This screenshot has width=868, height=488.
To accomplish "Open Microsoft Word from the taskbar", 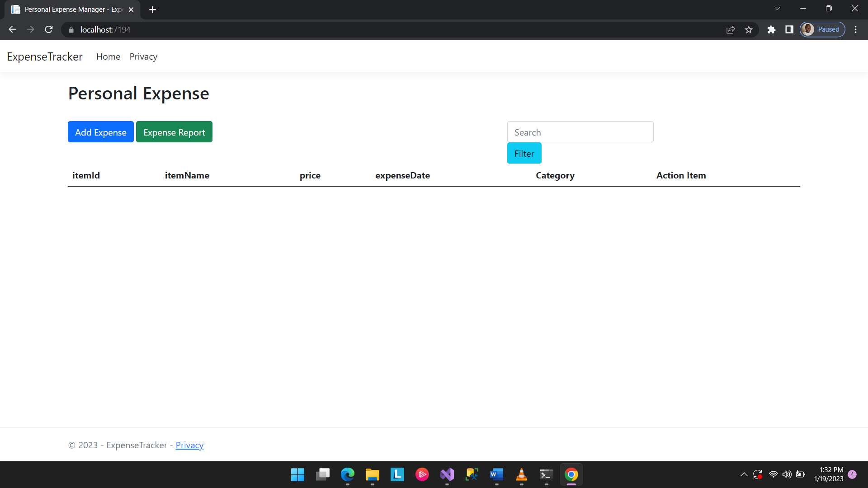I will point(496,475).
